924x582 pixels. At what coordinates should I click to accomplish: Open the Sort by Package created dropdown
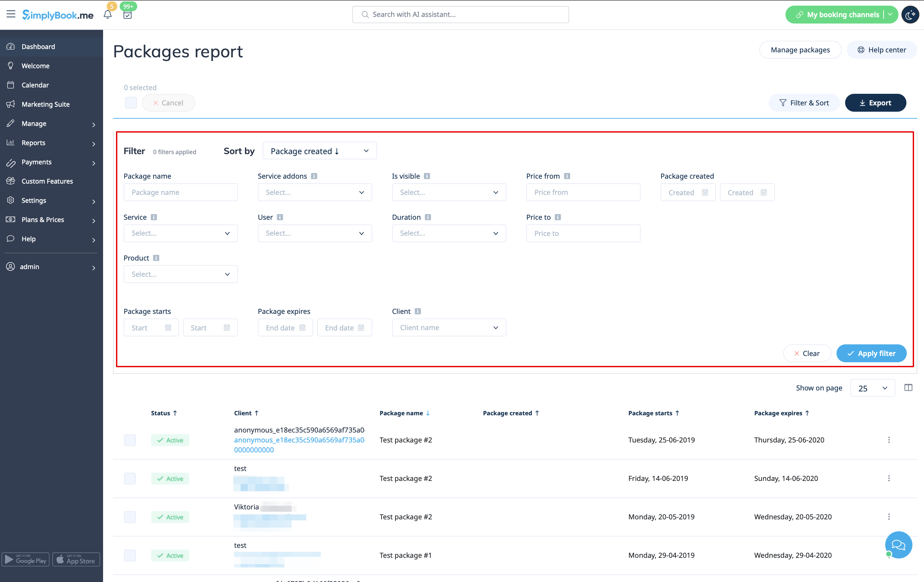(x=319, y=151)
